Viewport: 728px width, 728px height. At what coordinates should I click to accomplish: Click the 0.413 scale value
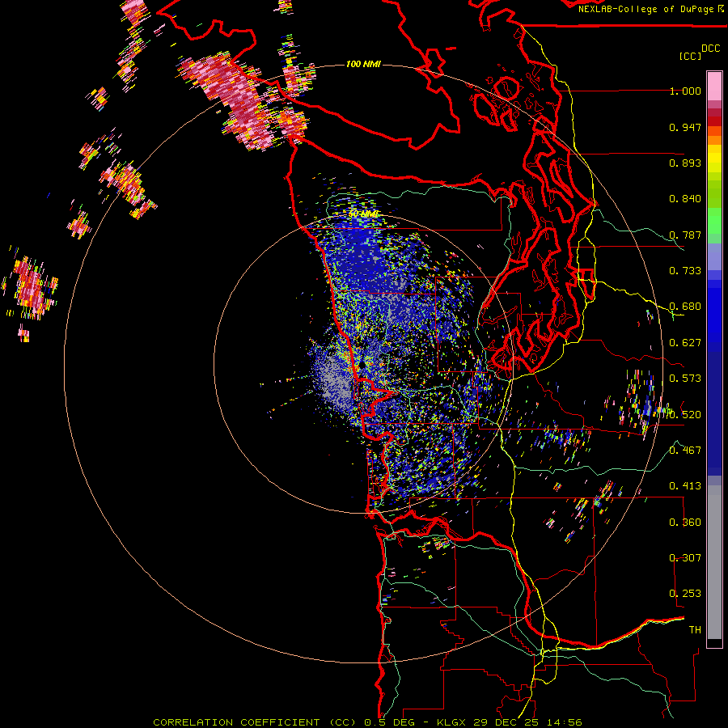[685, 486]
